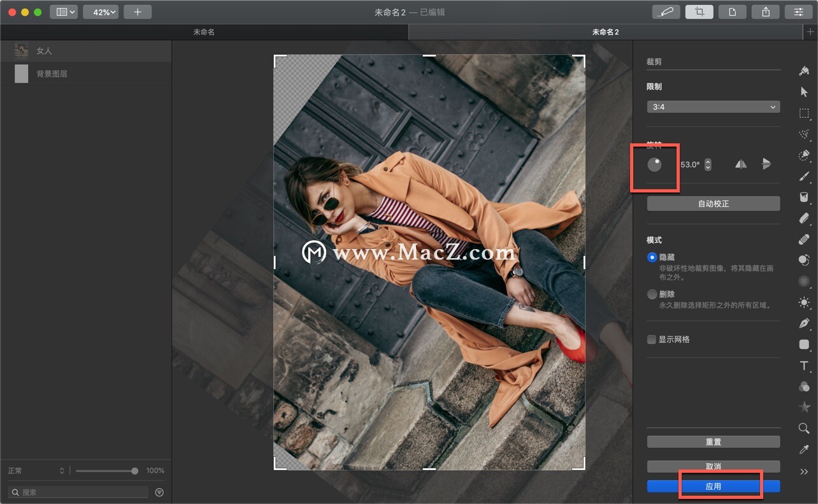Image resolution: width=818 pixels, height=504 pixels.
Task: Select the Rectangular Selection tool
Action: pyautogui.click(x=804, y=113)
